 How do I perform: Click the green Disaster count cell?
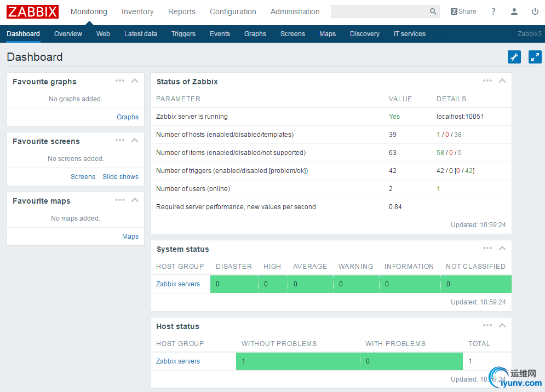[x=234, y=284]
